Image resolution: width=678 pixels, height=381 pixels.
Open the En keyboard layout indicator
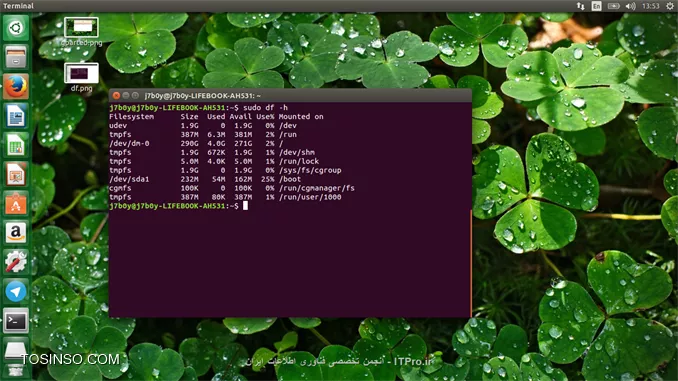point(596,6)
